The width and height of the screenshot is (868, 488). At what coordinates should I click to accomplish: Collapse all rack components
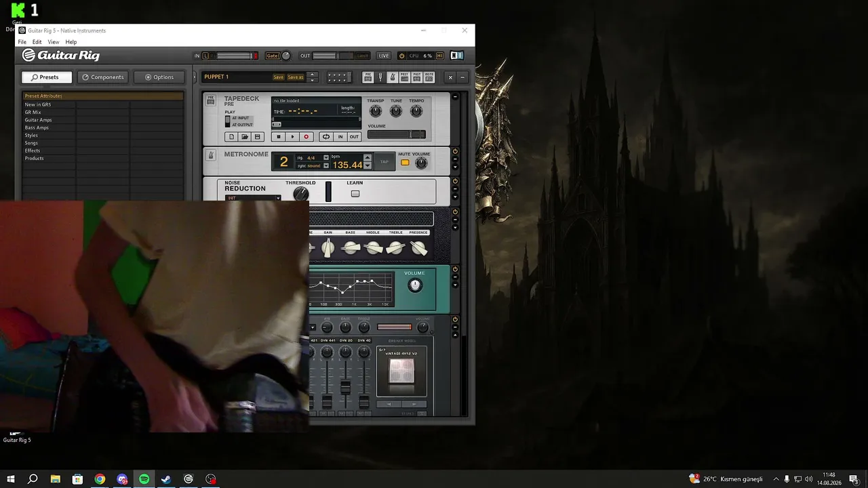coord(462,77)
